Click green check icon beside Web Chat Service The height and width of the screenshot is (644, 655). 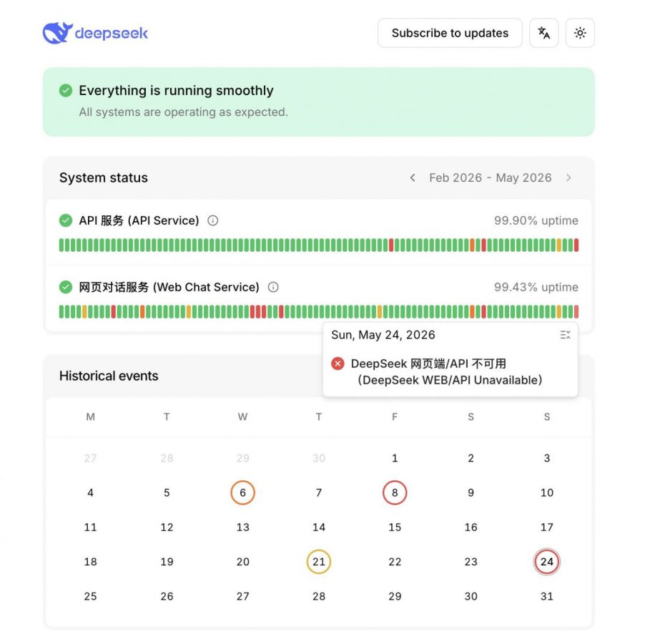(66, 287)
